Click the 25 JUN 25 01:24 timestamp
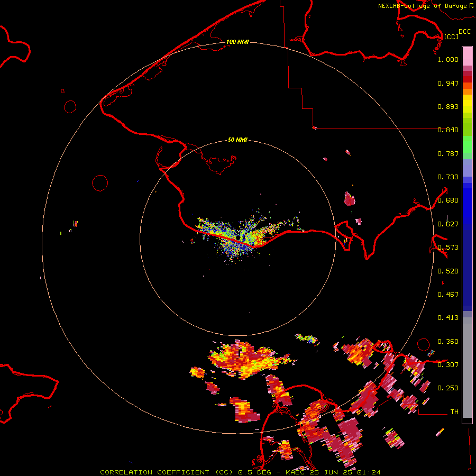 pos(344,472)
